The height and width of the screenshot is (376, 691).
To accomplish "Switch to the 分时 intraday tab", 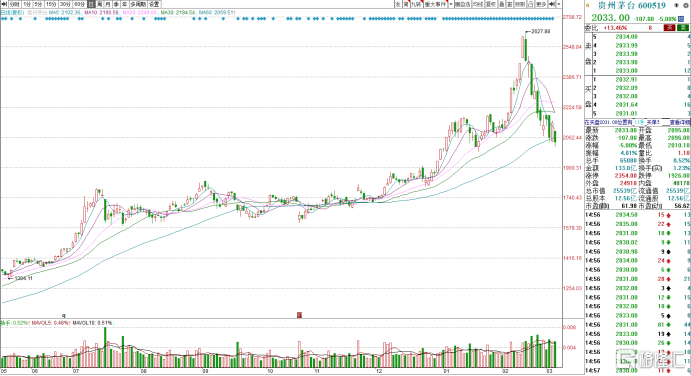I will [x=14, y=4].
